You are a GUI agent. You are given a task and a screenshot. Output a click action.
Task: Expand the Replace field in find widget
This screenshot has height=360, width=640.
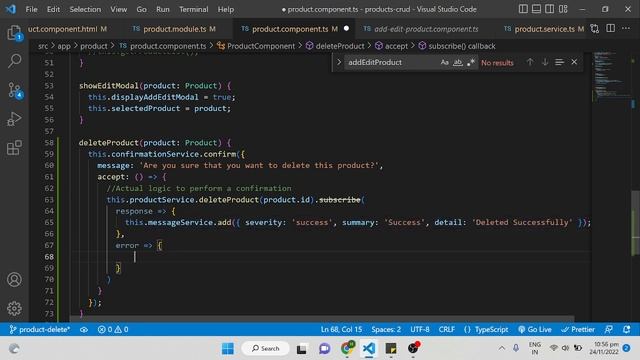[339, 62]
